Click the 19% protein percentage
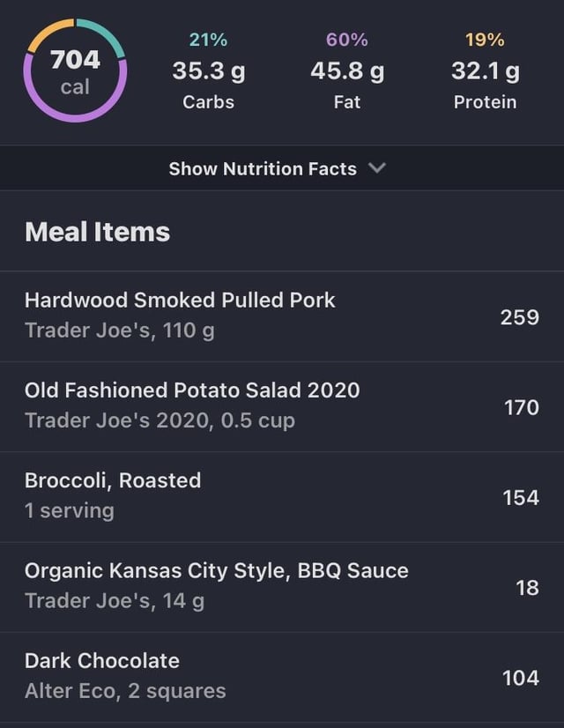Image resolution: width=564 pixels, height=728 pixels. click(485, 40)
